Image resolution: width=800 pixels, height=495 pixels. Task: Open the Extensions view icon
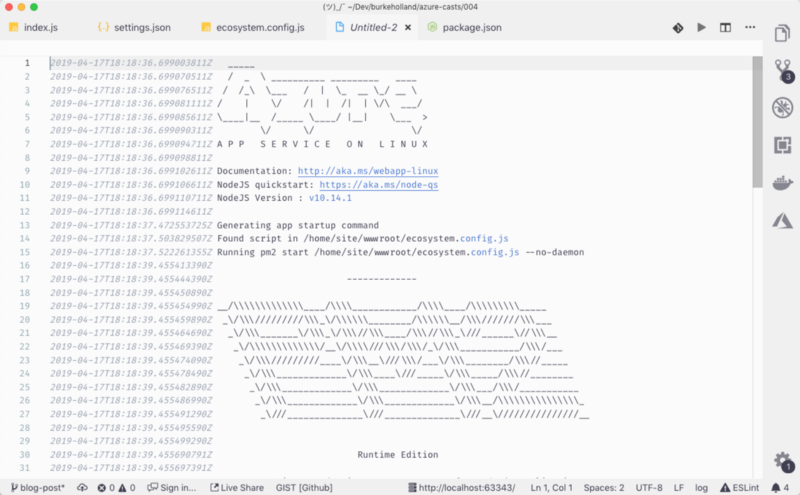pos(782,145)
